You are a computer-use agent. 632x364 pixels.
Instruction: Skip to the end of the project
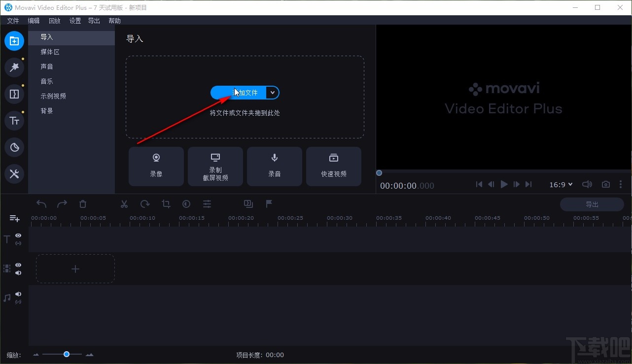(528, 184)
